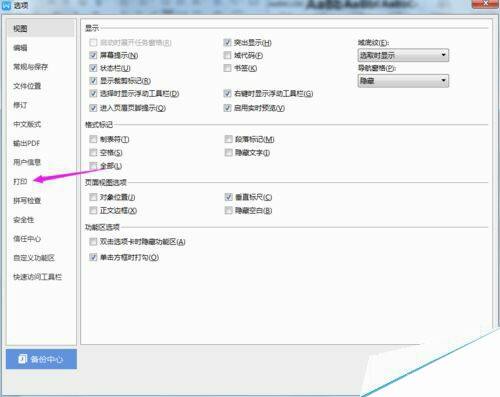
Task: Uncheck 启用实时预览 option
Action: (227, 108)
